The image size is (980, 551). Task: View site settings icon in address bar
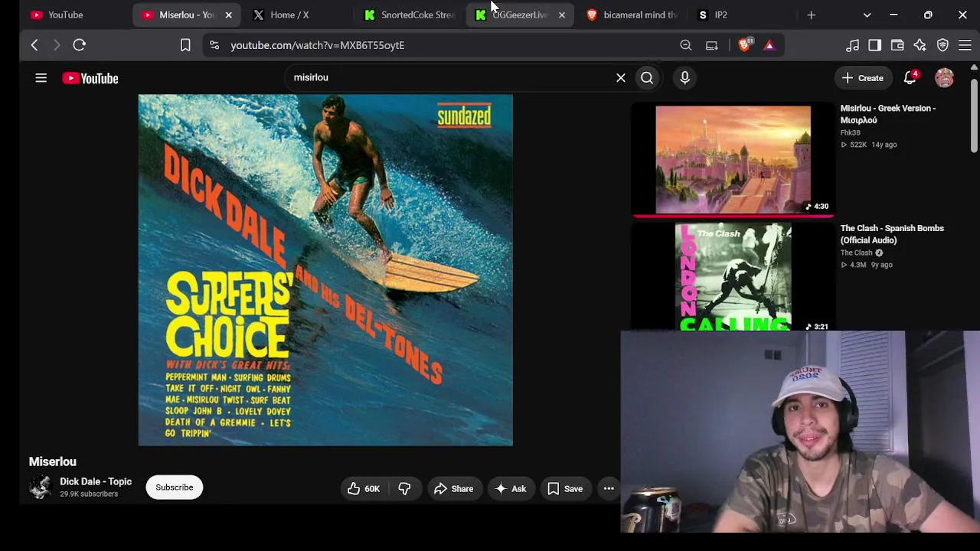[x=214, y=45]
